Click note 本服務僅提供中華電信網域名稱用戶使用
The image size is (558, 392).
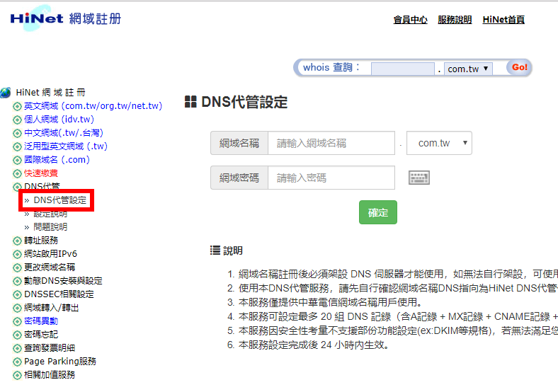[331, 302]
